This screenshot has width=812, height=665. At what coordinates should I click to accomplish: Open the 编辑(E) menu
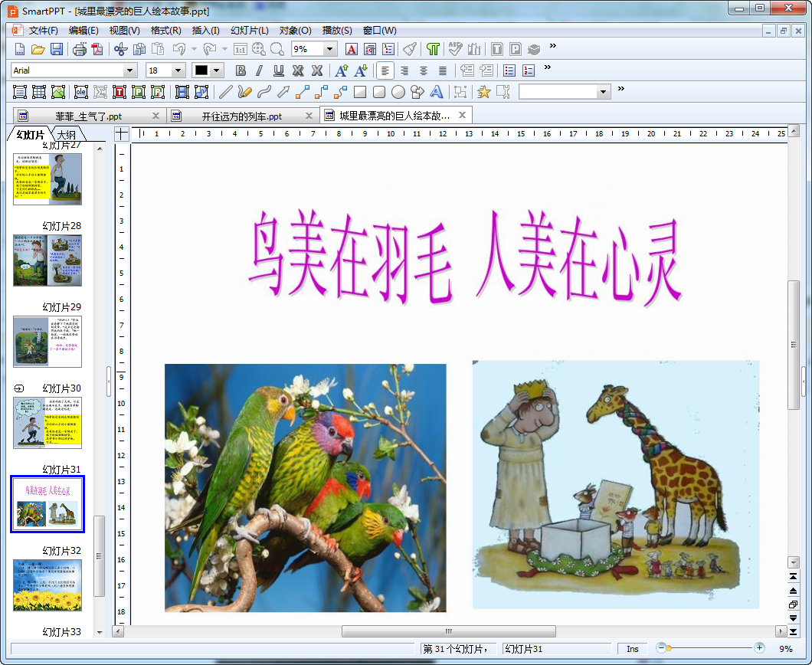point(83,31)
